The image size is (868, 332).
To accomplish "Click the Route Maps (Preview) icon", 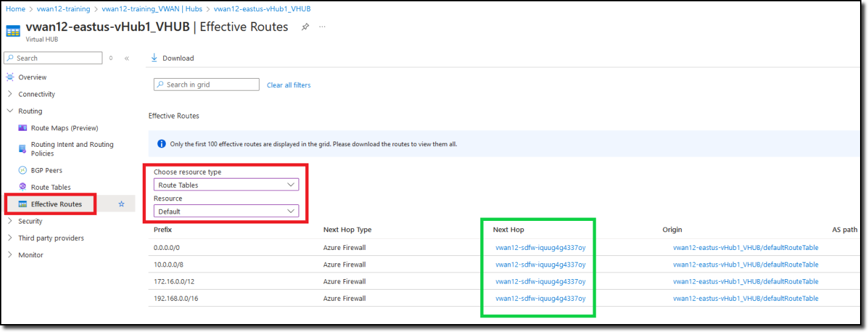I will pos(22,128).
